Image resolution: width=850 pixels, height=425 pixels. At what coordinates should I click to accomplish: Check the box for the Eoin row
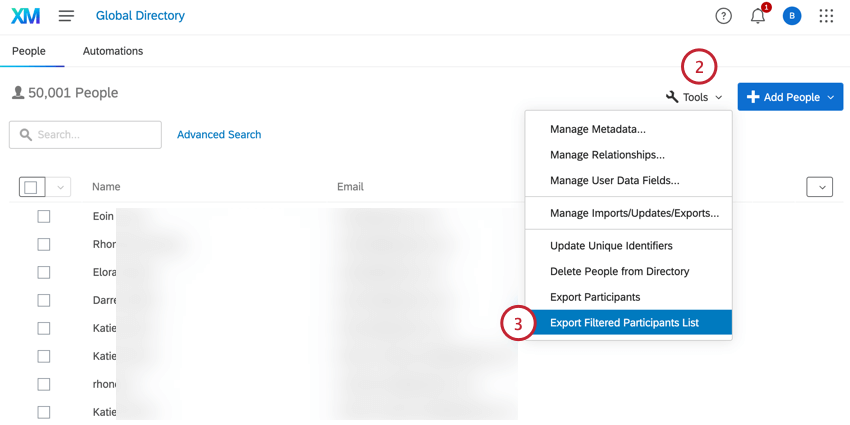pos(44,216)
